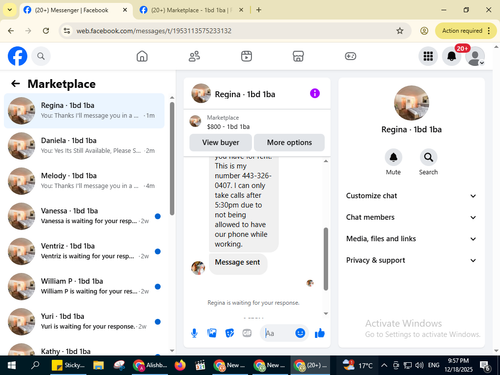Open Firefox from taskbar
This screenshot has height=375, width=500.
tap(180, 365)
